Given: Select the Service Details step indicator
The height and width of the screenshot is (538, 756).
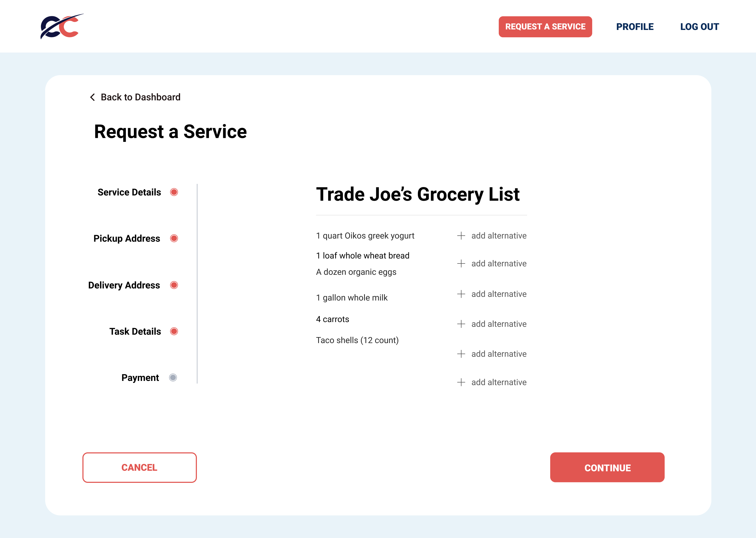Looking at the screenshot, I should (x=174, y=192).
